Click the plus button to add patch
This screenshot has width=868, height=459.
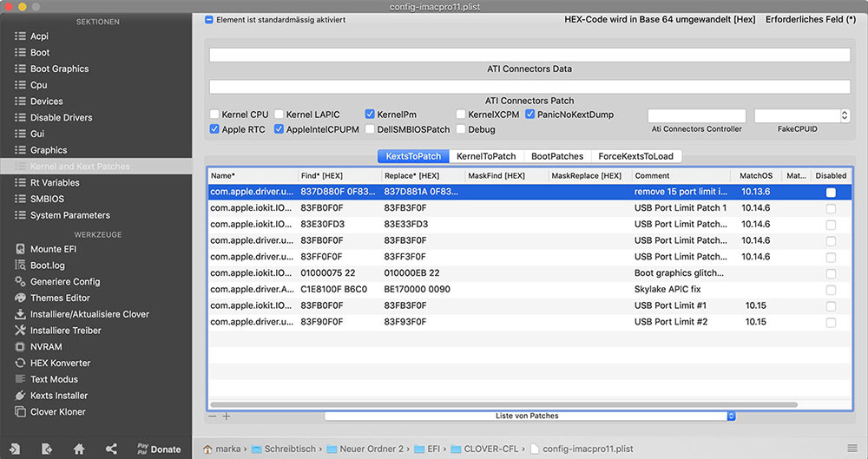click(x=227, y=416)
